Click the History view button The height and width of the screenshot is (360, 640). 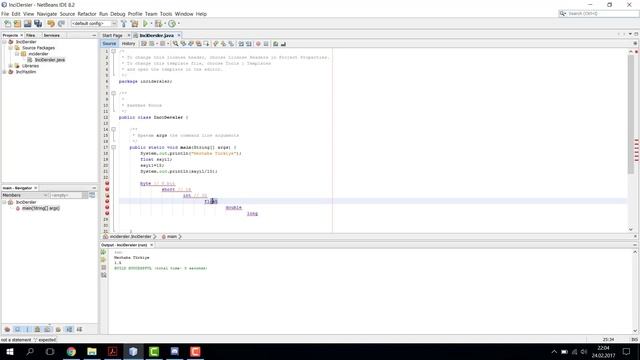(x=128, y=44)
